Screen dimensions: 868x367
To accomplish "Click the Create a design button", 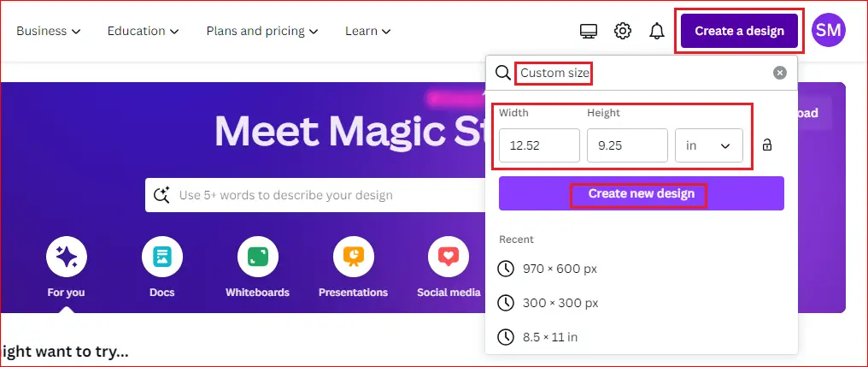I will [739, 31].
